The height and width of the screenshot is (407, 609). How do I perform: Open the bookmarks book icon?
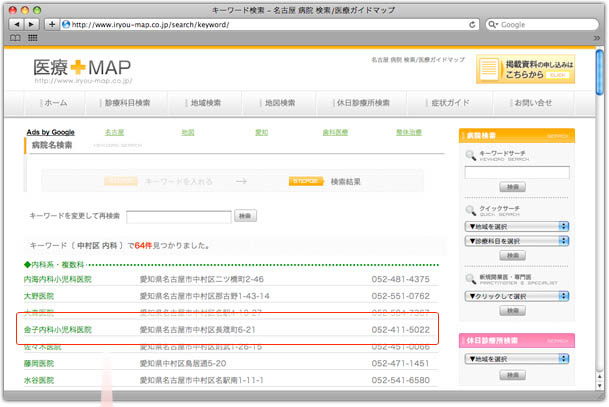click(15, 38)
